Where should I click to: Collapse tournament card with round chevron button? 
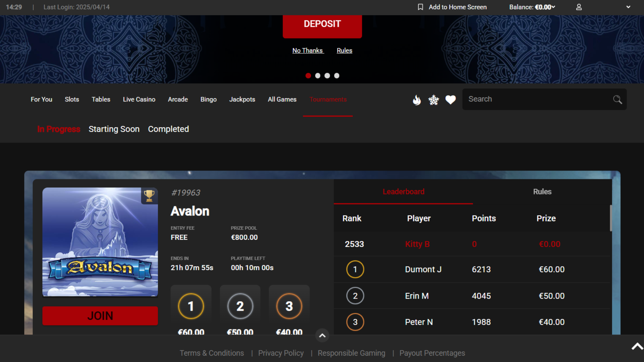(x=322, y=335)
